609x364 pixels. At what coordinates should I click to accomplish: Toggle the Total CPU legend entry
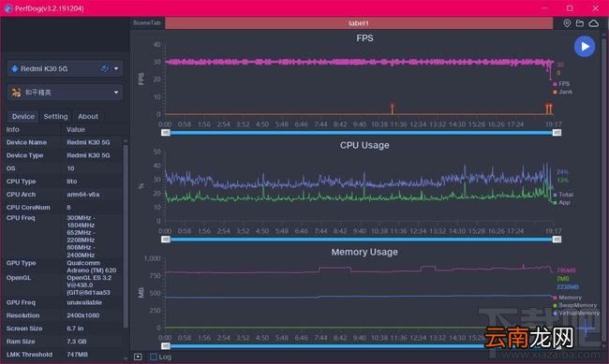[563, 195]
